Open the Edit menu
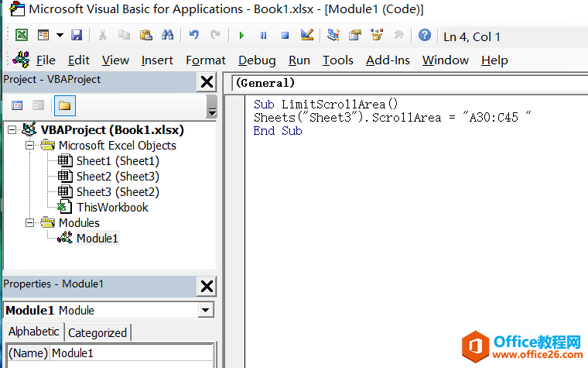588x368 pixels. pos(79,60)
